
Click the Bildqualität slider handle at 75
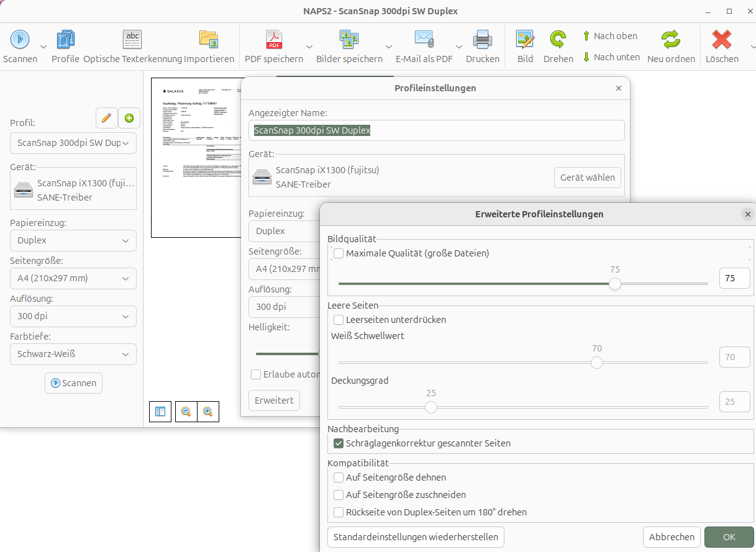coord(614,284)
